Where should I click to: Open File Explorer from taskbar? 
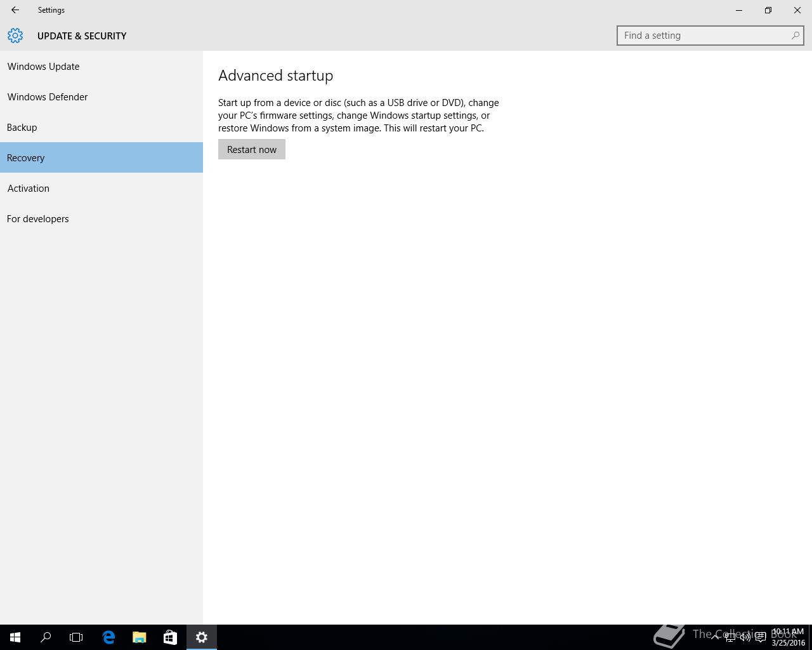tap(139, 637)
